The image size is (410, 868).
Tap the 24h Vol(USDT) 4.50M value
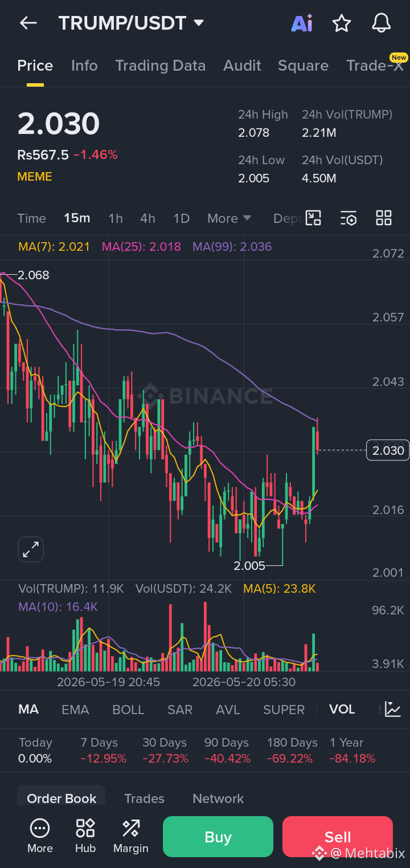(x=319, y=178)
